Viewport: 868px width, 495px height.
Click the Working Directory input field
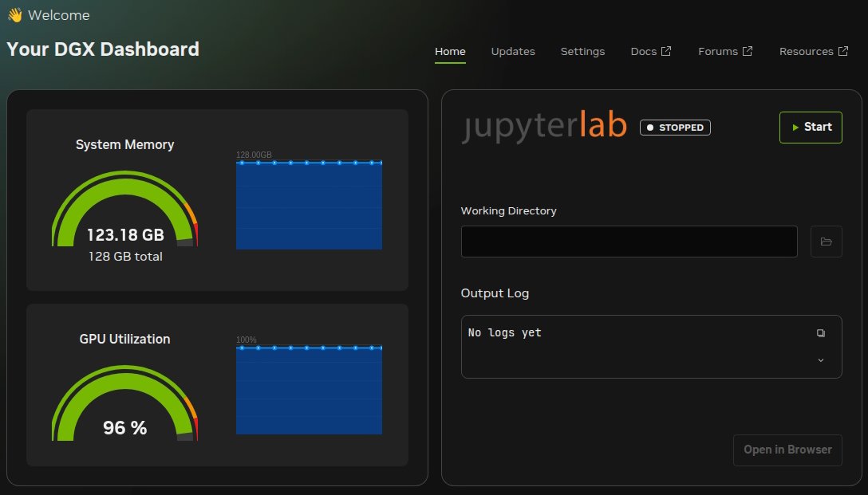pos(629,242)
